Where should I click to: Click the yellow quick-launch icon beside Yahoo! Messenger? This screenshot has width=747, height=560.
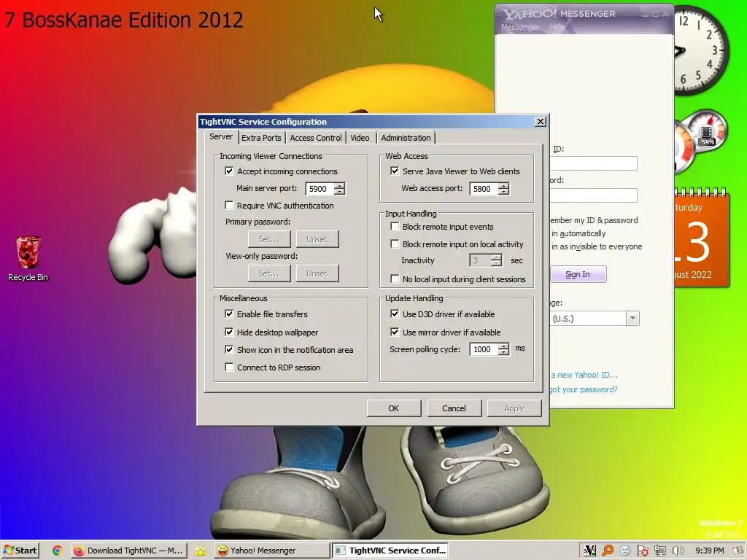(200, 551)
